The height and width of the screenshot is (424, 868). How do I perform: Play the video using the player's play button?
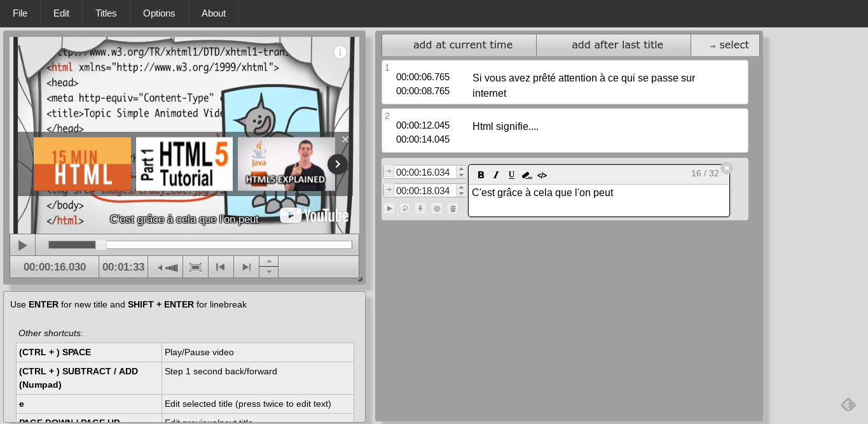tap(22, 245)
